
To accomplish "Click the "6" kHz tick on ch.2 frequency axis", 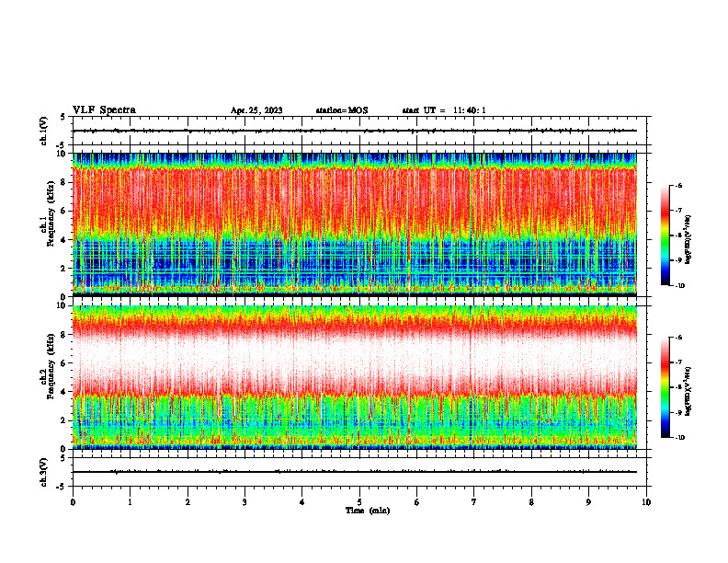I will 64,363.
